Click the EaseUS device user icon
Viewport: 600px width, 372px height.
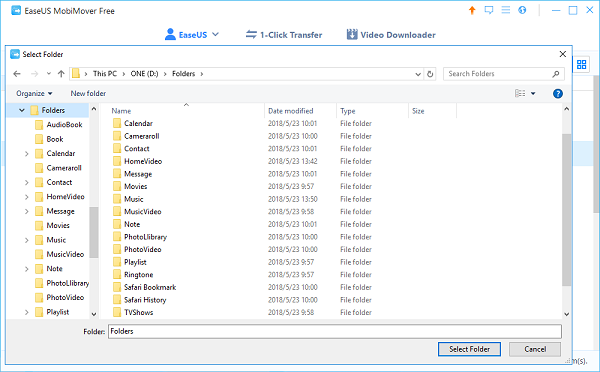coord(170,34)
